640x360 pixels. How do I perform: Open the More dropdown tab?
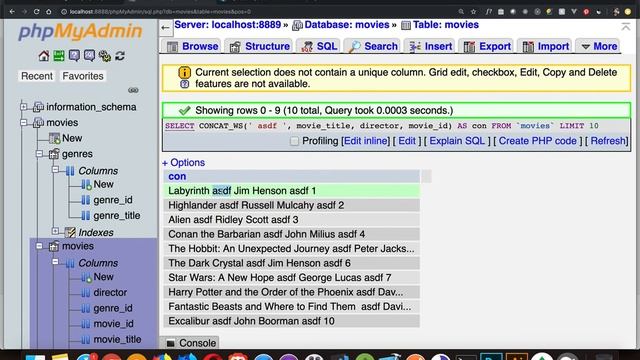(598, 46)
